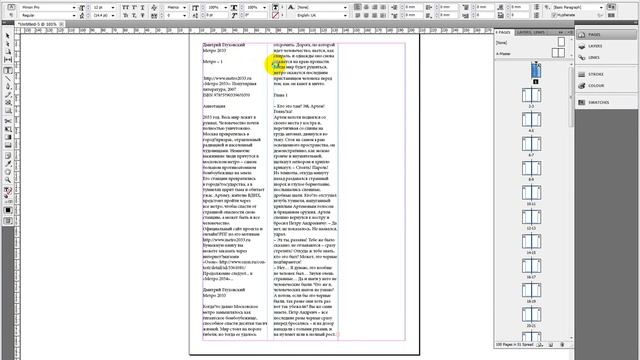Select page 1 thumbnail in Pages panel
Screen dimensions: 640x360
[536, 70]
